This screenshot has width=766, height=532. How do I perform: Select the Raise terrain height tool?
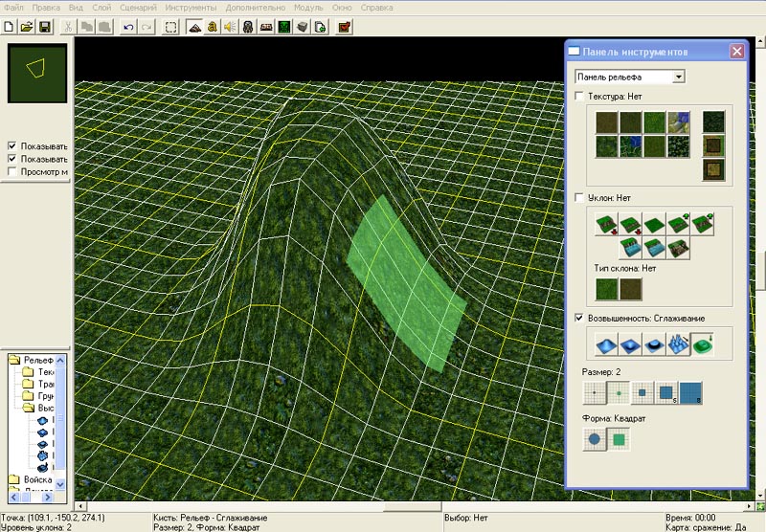(x=604, y=344)
